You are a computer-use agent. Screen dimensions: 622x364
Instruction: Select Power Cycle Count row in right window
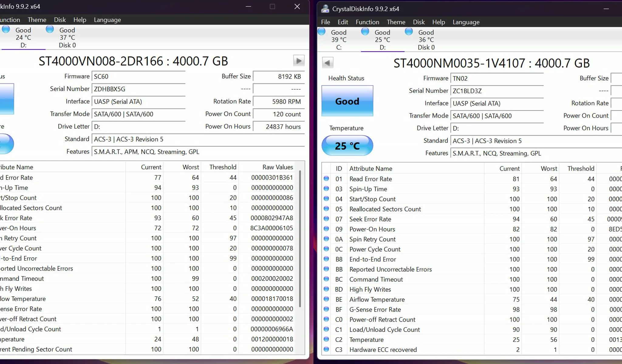(x=472, y=249)
